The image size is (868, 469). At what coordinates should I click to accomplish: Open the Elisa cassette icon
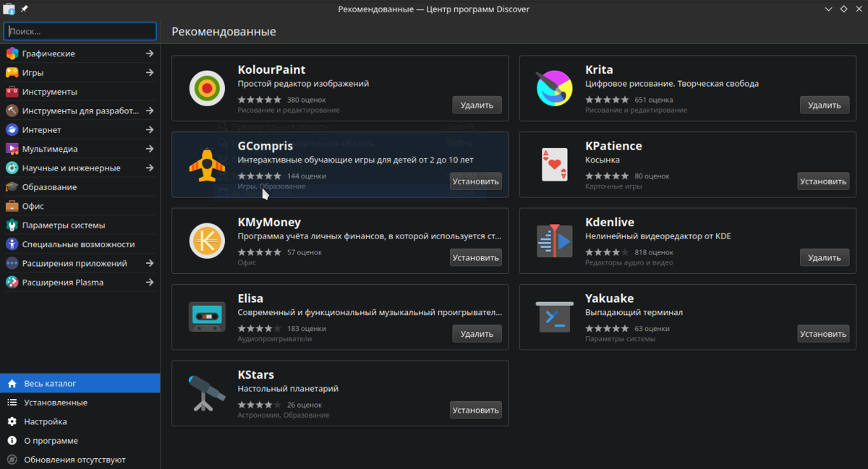point(206,317)
